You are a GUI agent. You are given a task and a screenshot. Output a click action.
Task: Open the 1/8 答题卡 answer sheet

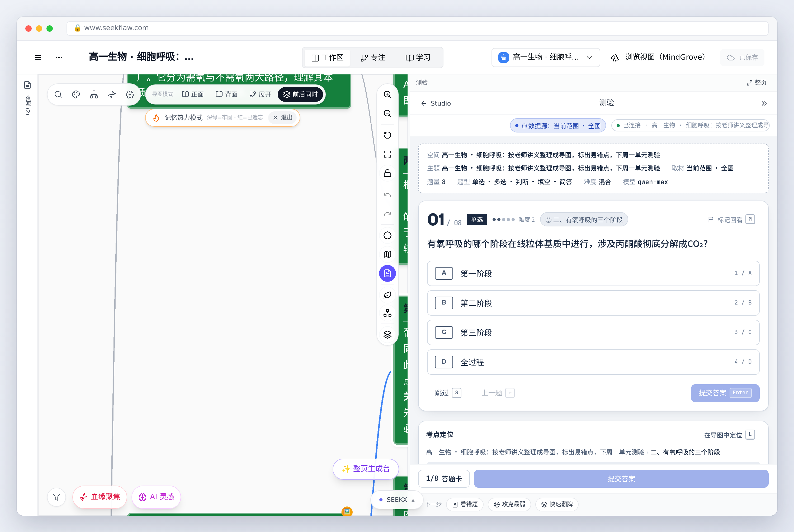tap(443, 478)
